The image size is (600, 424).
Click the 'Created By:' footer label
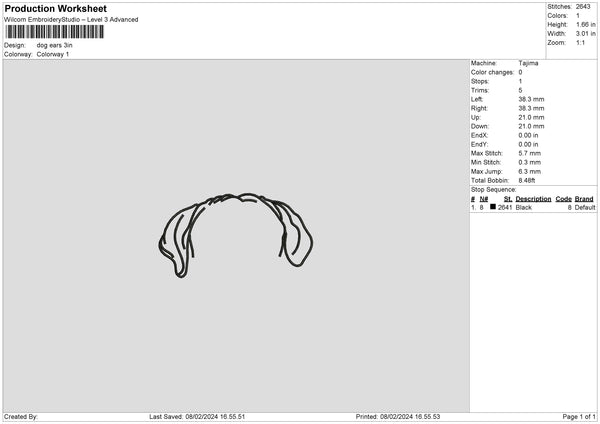coord(21,417)
